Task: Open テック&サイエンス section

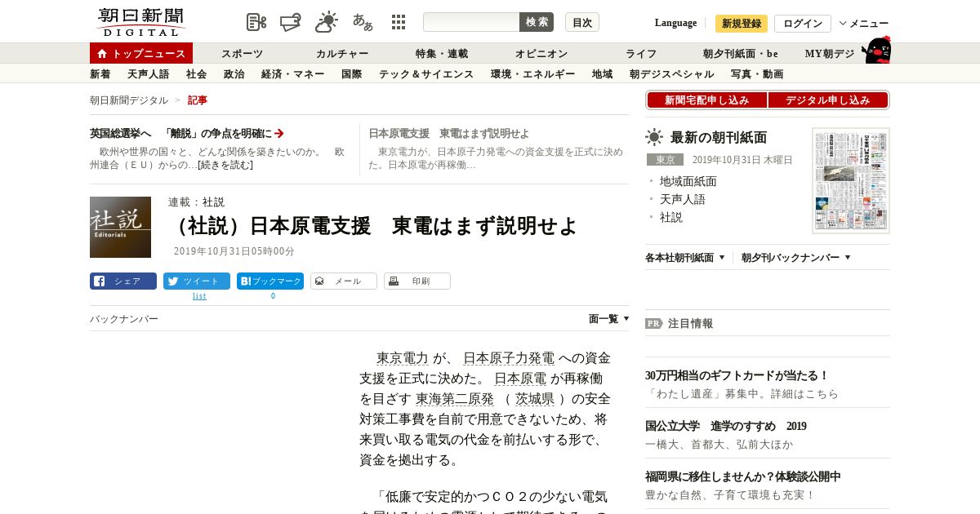Action: (426, 74)
